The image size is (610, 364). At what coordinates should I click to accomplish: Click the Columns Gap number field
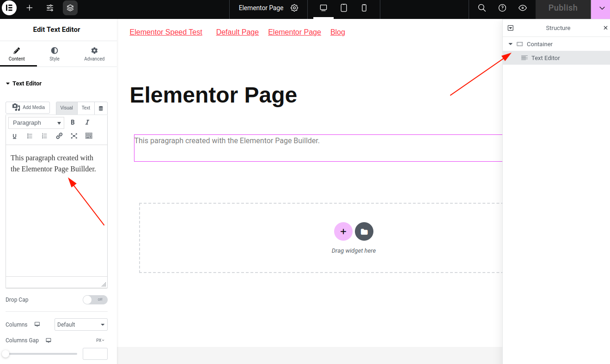pos(95,354)
